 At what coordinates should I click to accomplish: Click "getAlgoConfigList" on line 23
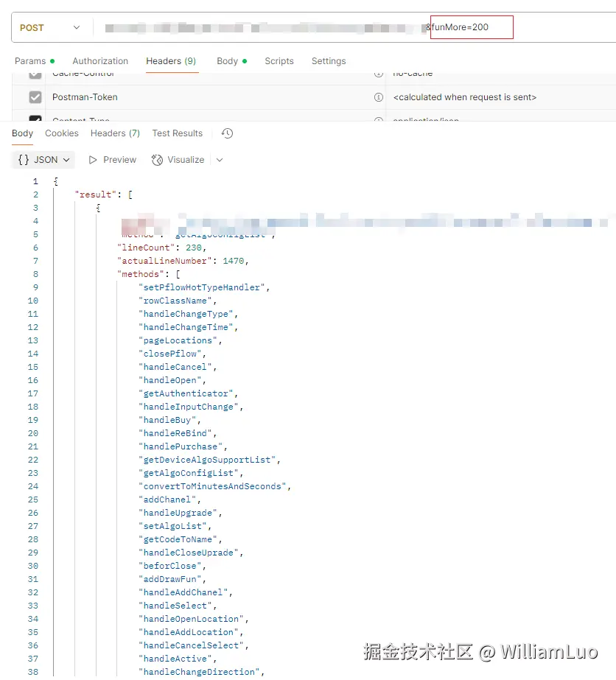[189, 473]
